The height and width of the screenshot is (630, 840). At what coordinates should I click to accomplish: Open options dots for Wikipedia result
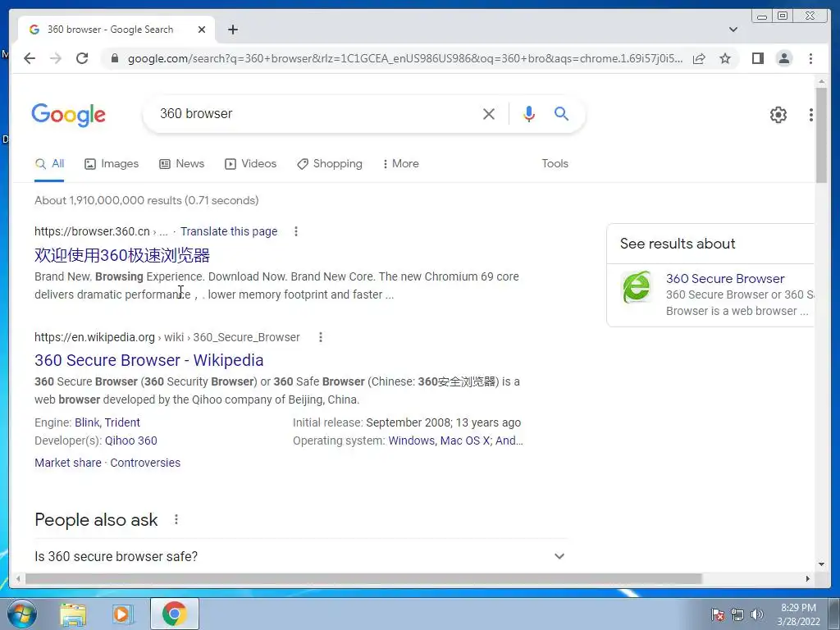tap(321, 337)
